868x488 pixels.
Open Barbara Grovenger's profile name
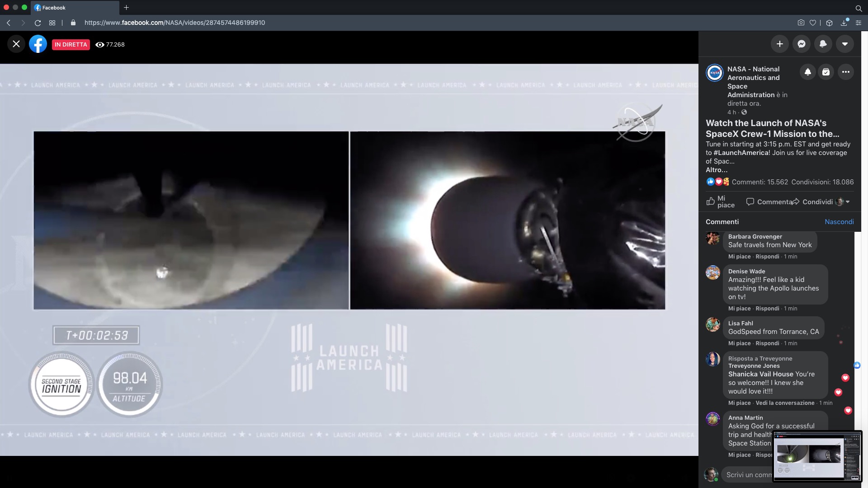coord(755,237)
